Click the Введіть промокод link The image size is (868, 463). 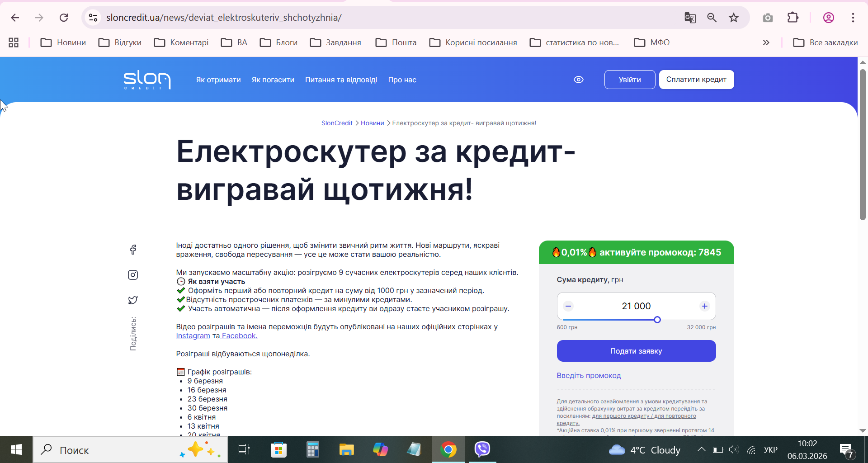[x=589, y=376]
